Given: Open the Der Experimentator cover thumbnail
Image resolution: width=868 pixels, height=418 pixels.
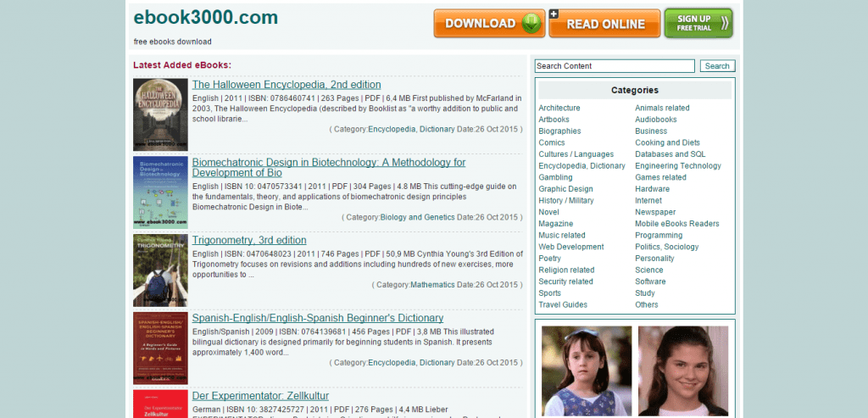Looking at the screenshot, I should tap(160, 404).
